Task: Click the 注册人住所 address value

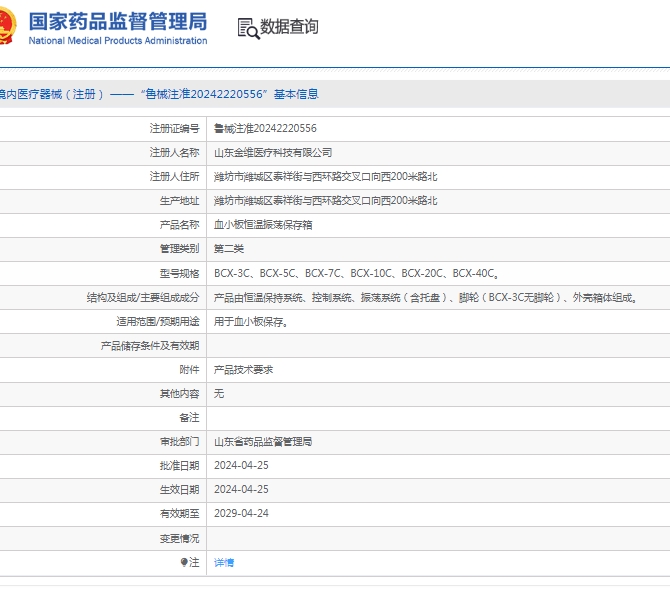Action: click(325, 176)
